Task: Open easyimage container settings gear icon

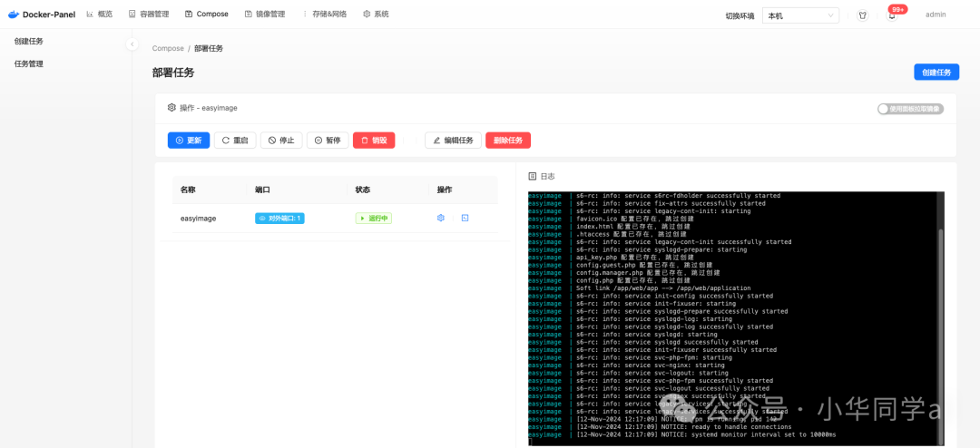Action: 441,218
